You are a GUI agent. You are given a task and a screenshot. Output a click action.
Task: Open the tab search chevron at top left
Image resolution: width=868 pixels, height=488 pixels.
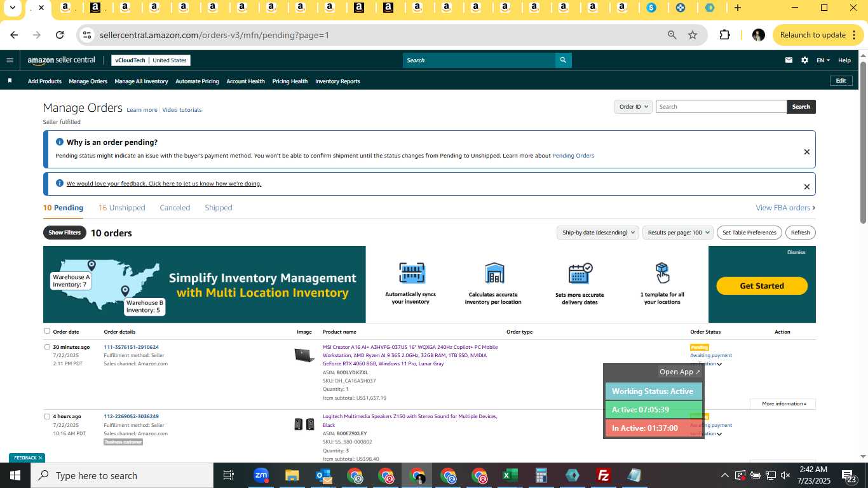(12, 8)
